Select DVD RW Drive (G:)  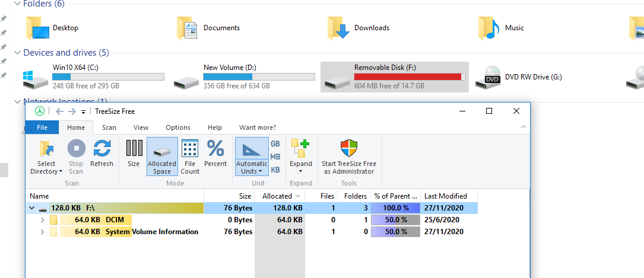[519, 76]
